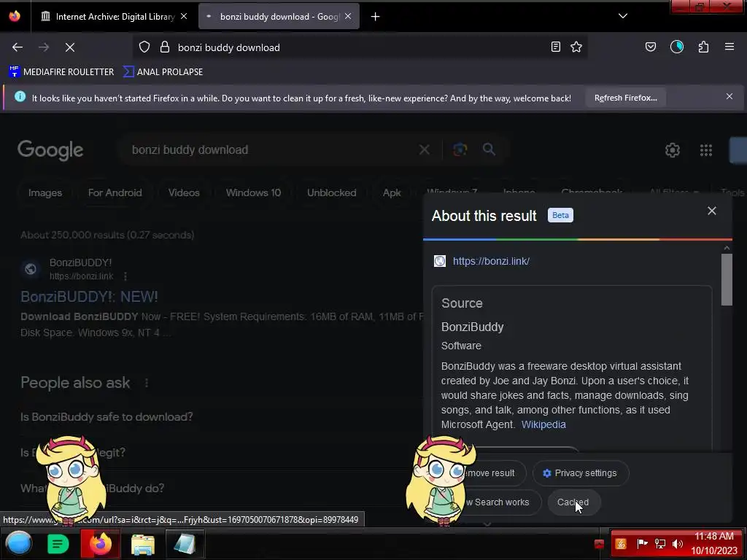Open the network tray icon
Viewport: 747px width, 560px height.
click(659, 544)
